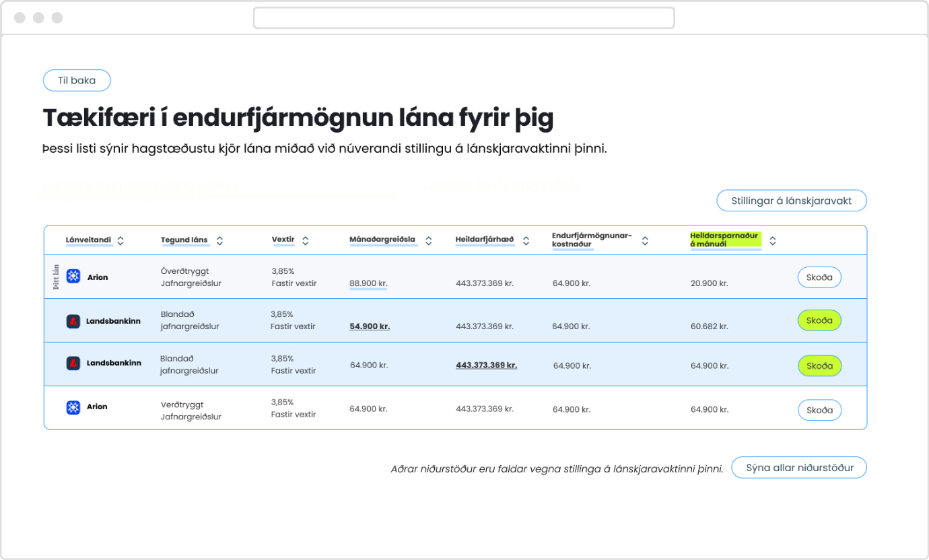The height and width of the screenshot is (560, 929).
Task: Sort by the Heildarfjárhæð column arrows
Action: (x=526, y=240)
